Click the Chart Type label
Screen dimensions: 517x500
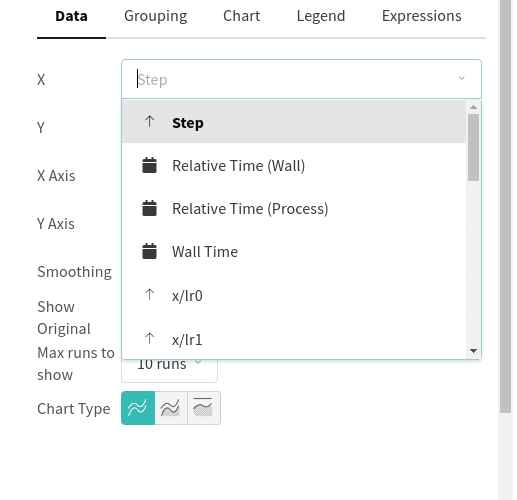tap(74, 409)
